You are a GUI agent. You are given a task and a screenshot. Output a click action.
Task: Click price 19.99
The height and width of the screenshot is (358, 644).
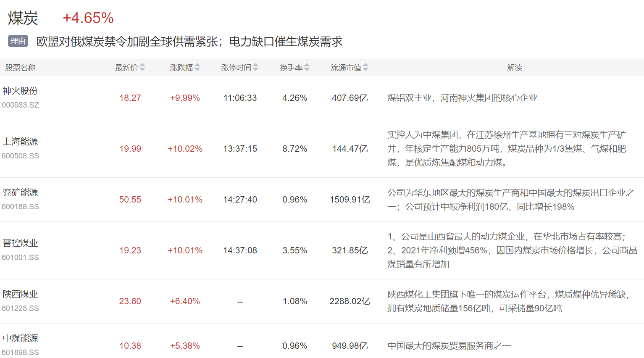point(130,149)
